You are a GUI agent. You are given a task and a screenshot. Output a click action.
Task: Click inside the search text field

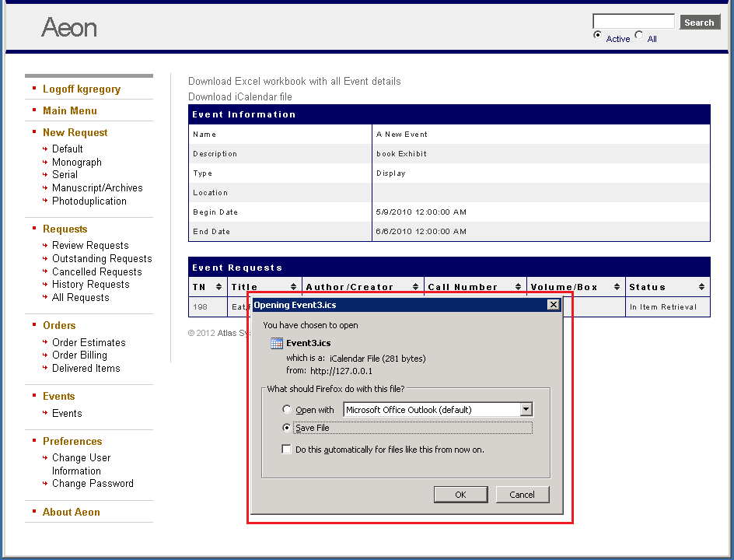(x=633, y=19)
